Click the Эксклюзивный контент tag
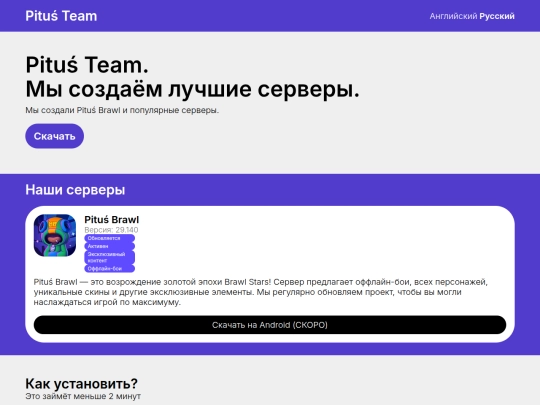The image size is (540, 405). click(x=110, y=257)
